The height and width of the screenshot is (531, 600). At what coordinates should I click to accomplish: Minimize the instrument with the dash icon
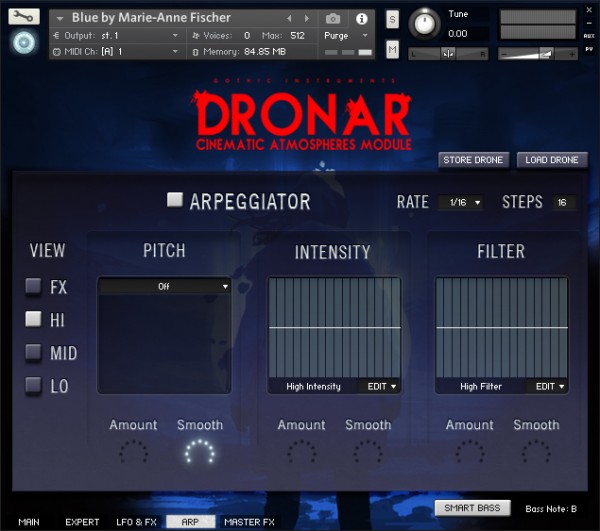click(x=589, y=23)
